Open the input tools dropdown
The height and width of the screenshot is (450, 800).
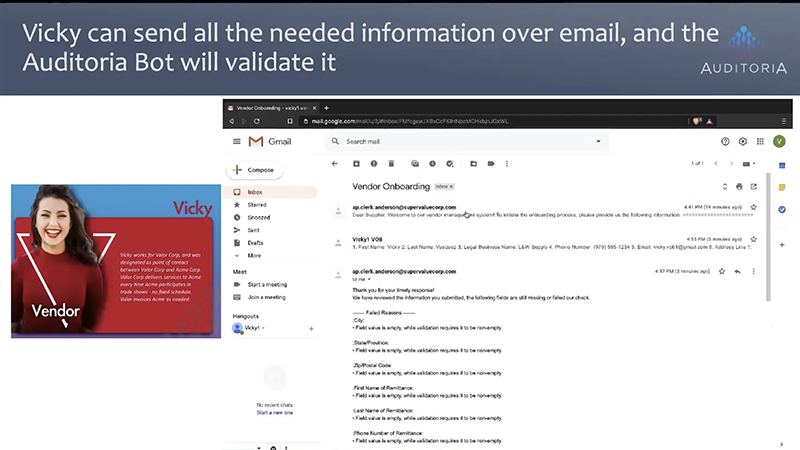point(749,164)
